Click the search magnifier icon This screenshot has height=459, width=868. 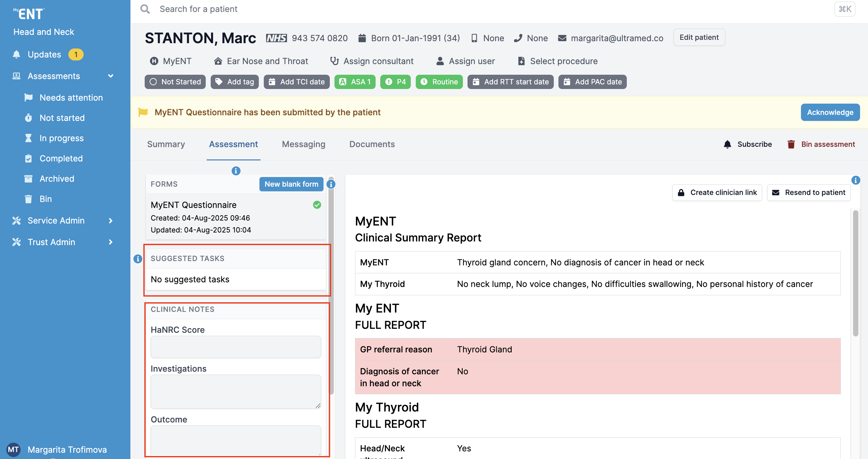[145, 9]
